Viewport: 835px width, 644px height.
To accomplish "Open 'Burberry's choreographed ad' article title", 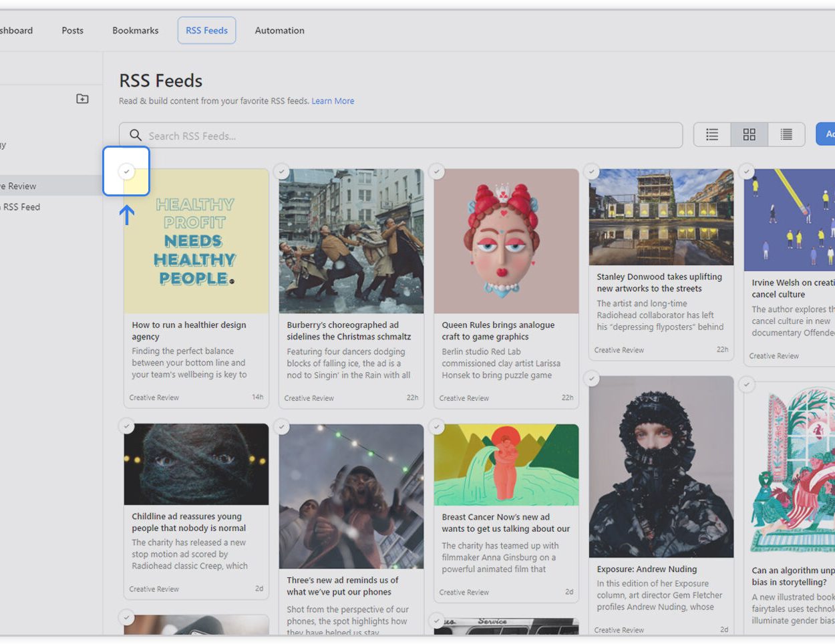I will pyautogui.click(x=349, y=331).
